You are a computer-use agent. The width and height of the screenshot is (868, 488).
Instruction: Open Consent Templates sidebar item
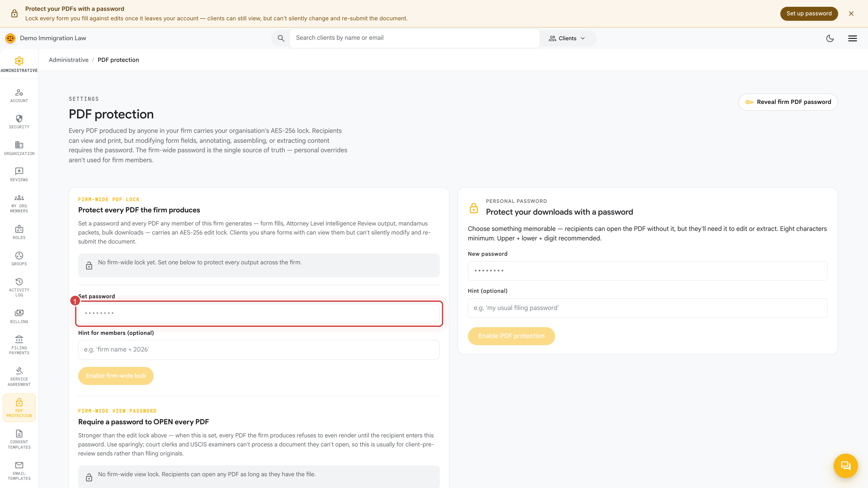[x=19, y=439]
